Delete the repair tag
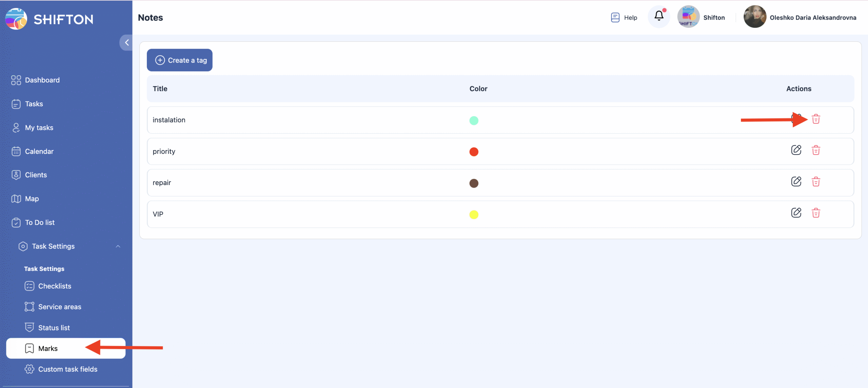The width and height of the screenshot is (868, 388). click(816, 182)
